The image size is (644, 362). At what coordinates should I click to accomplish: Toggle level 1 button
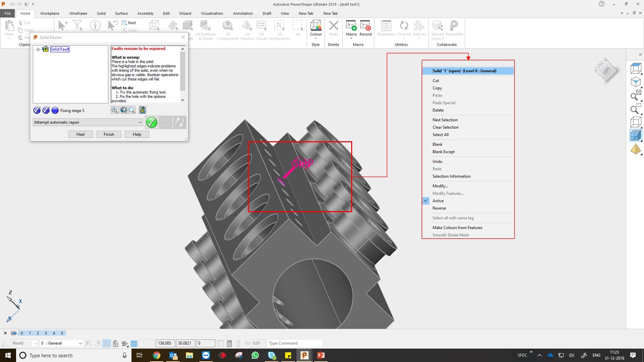click(x=30, y=333)
